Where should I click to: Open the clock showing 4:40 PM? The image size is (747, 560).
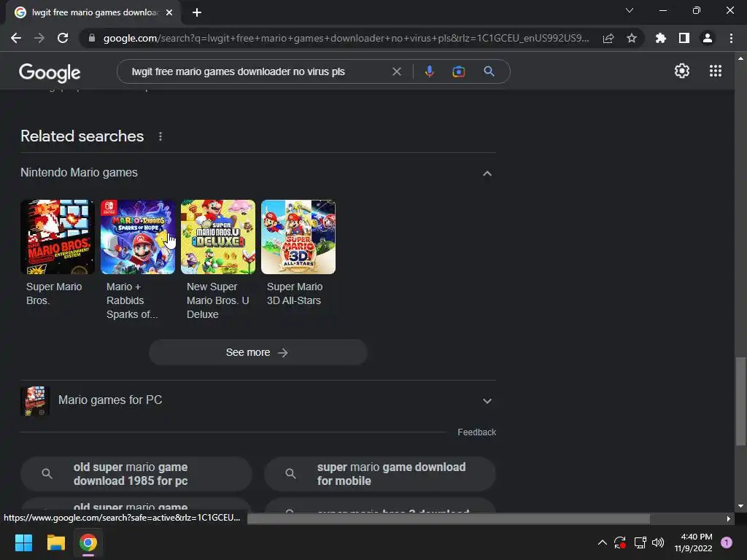[x=693, y=542]
